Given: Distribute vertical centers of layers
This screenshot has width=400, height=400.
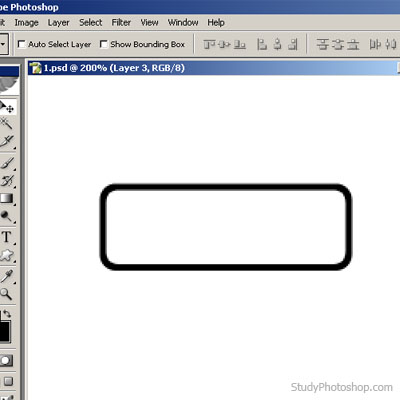Looking at the screenshot, I should point(338,44).
